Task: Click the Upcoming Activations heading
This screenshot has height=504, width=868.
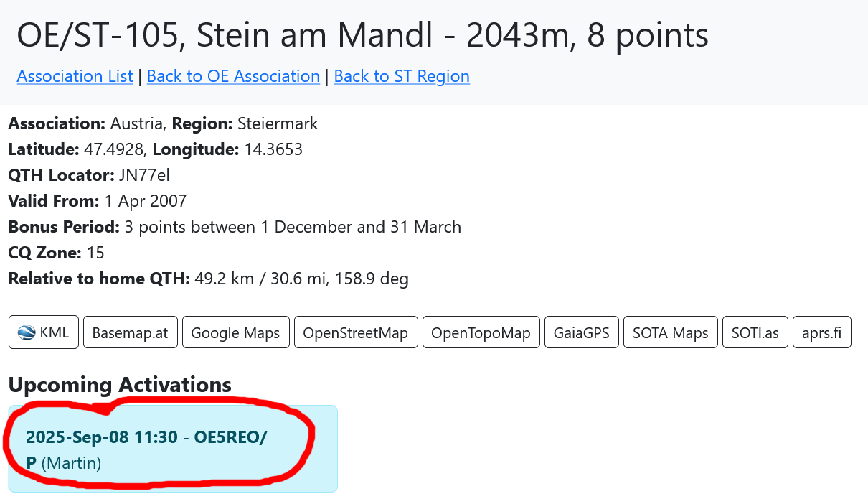Action: coord(120,385)
